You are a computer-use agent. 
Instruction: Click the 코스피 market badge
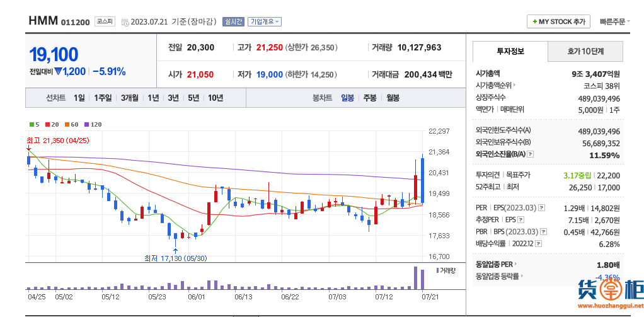pyautogui.click(x=105, y=21)
